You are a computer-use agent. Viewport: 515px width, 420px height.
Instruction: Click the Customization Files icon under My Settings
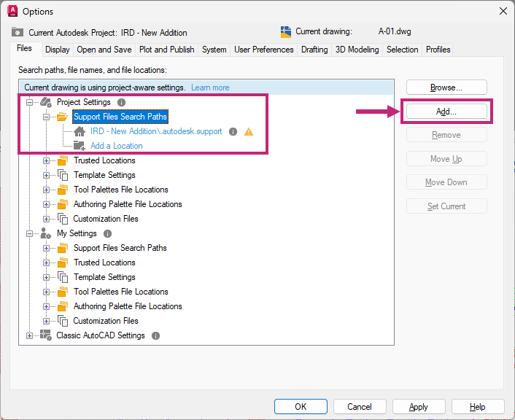pos(63,321)
